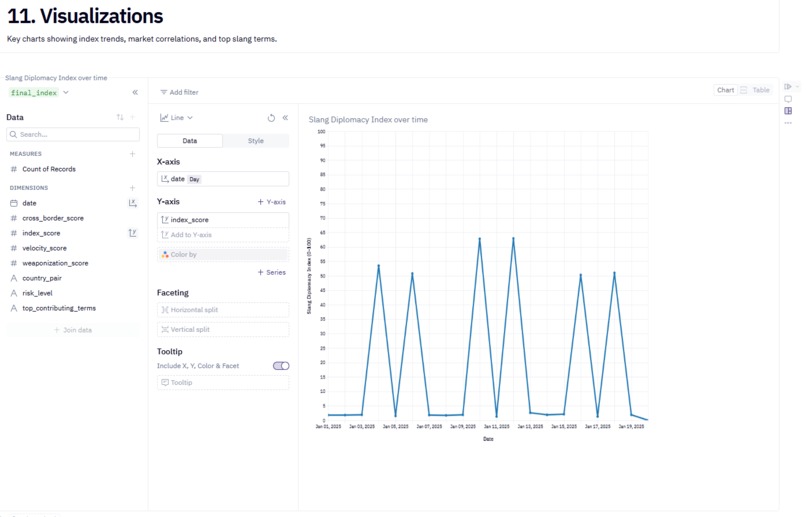This screenshot has width=806, height=517.
Task: Sort the Data fields list
Action: (x=120, y=117)
